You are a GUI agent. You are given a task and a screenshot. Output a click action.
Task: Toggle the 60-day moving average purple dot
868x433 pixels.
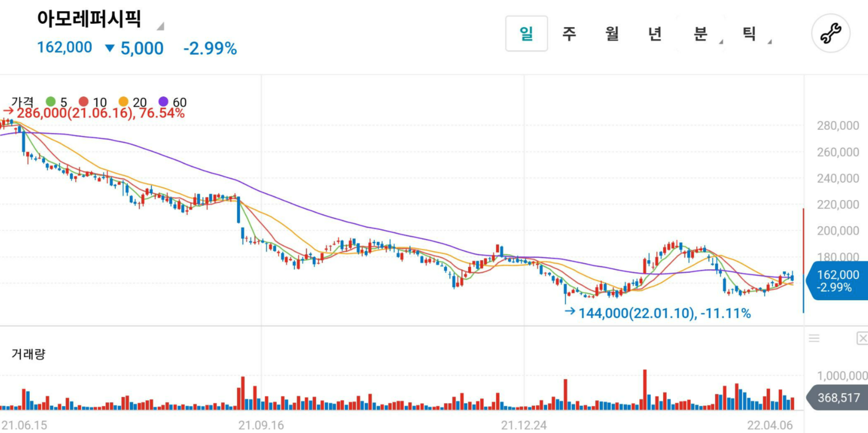[164, 102]
